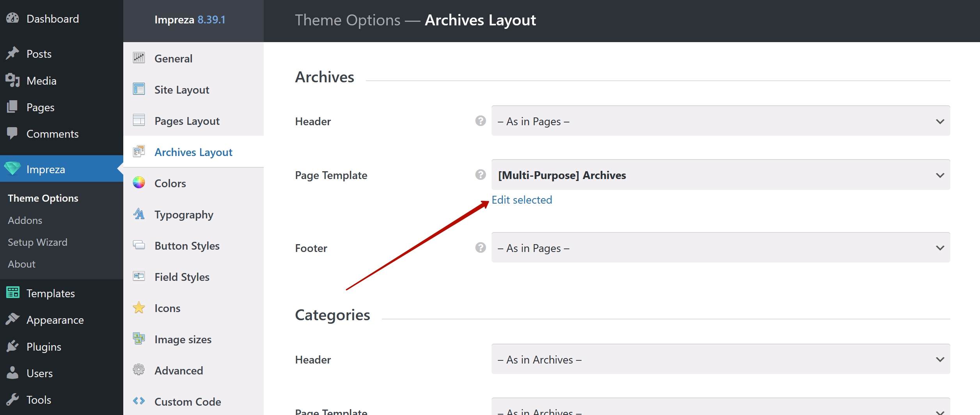Click the Field Styles icon

point(139,276)
